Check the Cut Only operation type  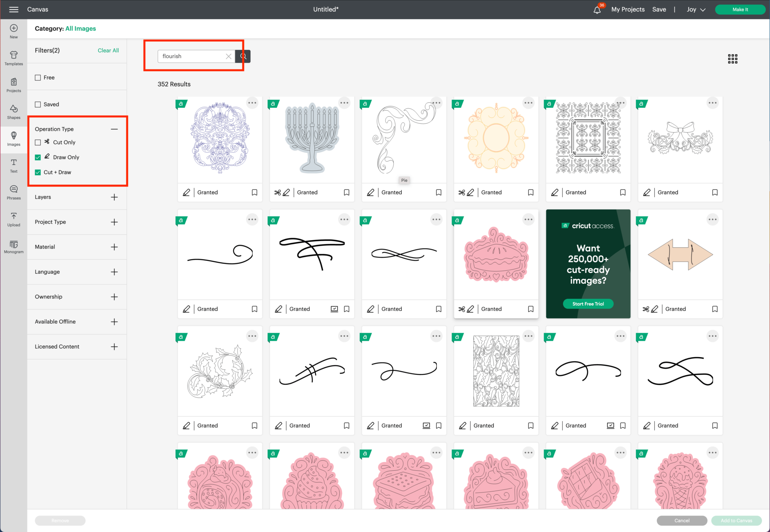(38, 142)
